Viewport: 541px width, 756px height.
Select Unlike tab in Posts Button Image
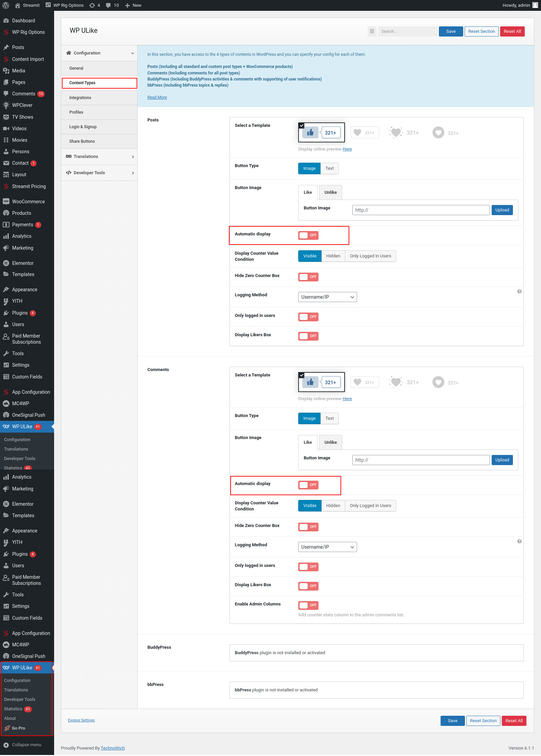(x=330, y=192)
